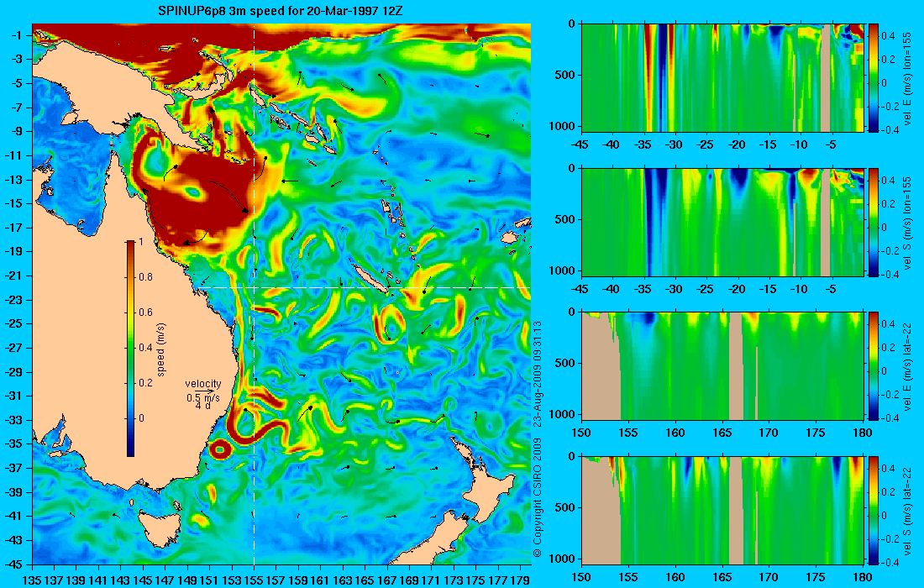Click the '23-Aug-2009 09:31:13' timestamp
This screenshot has width=924, height=588.
click(x=537, y=375)
